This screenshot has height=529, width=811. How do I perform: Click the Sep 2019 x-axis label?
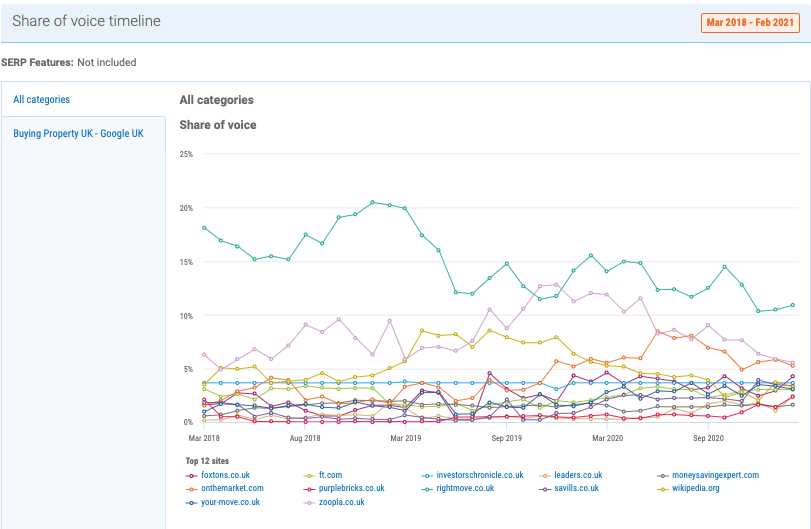pyautogui.click(x=506, y=438)
